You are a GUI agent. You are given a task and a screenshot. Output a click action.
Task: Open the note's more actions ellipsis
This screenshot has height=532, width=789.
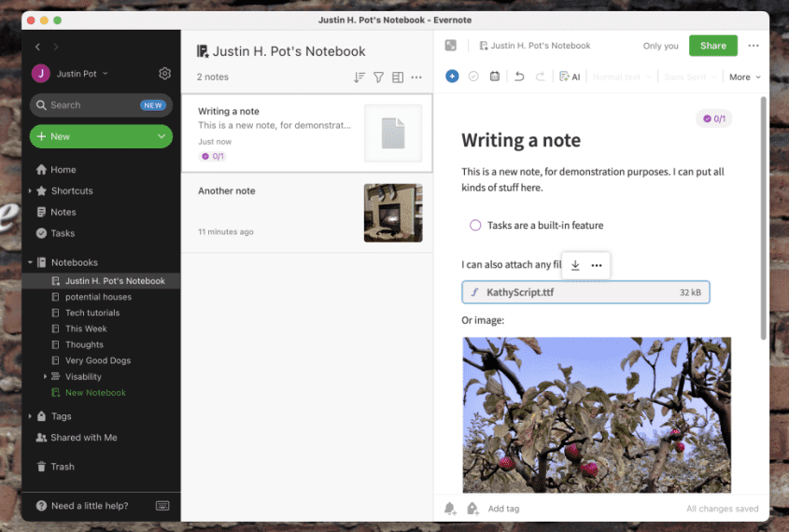754,46
